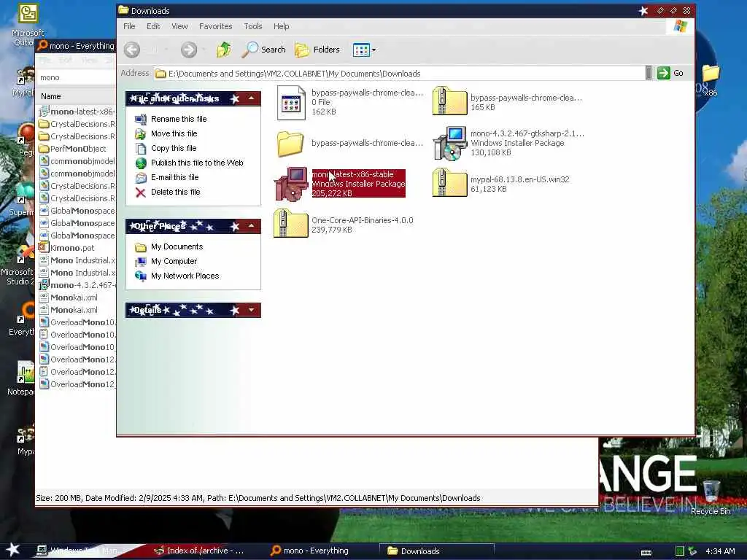This screenshot has height=560, width=747.
Task: Switch to Downloads taskbar button
Action: 436,551
